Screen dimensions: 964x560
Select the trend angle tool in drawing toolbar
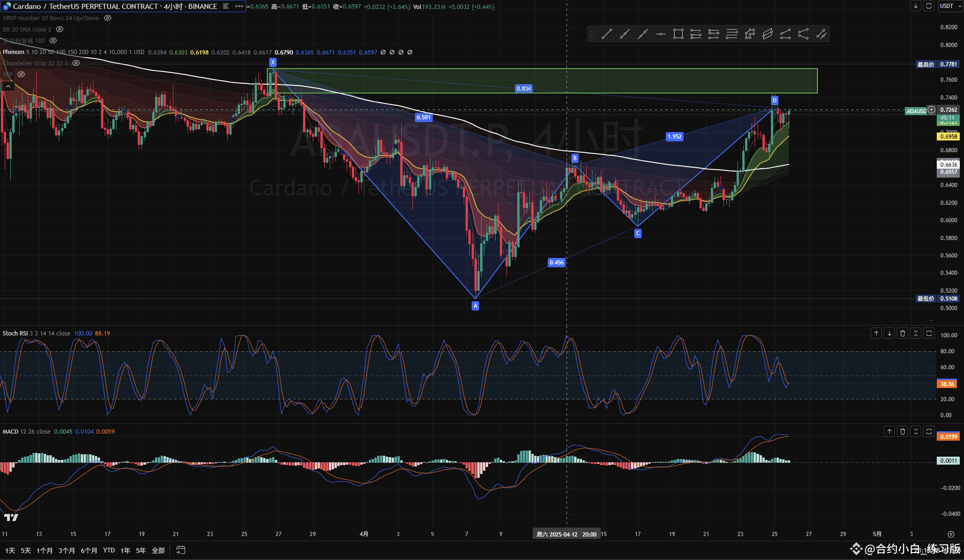[785, 34]
